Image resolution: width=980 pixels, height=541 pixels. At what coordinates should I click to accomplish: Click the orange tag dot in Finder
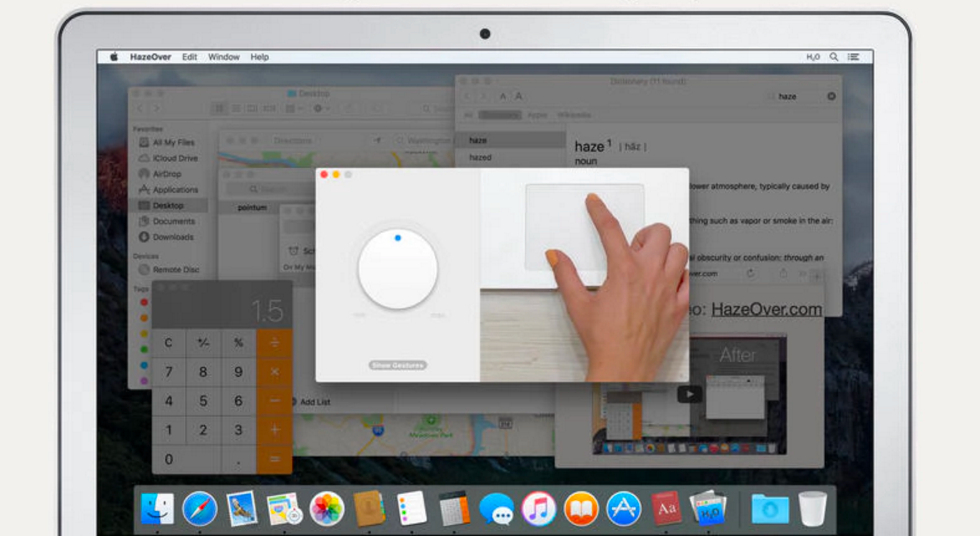pyautogui.click(x=144, y=318)
